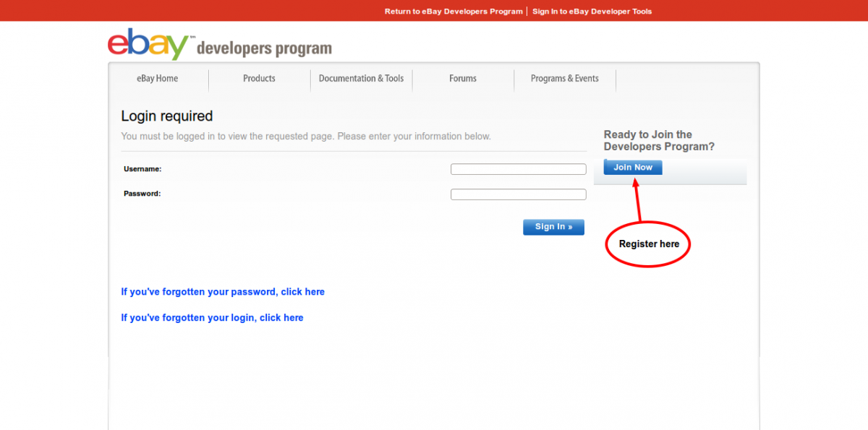Viewport: 868px width, 430px height.
Task: Click the eBay developers program logo
Action: click(220, 45)
